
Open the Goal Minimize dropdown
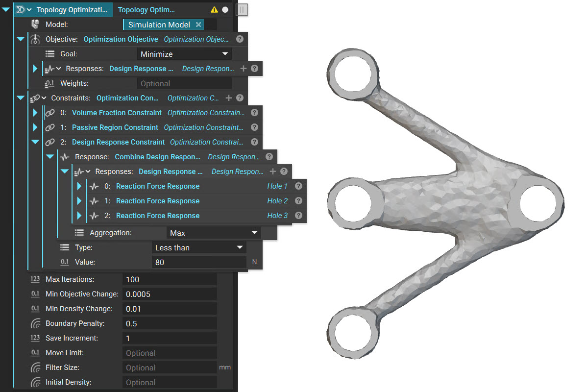[184, 54]
